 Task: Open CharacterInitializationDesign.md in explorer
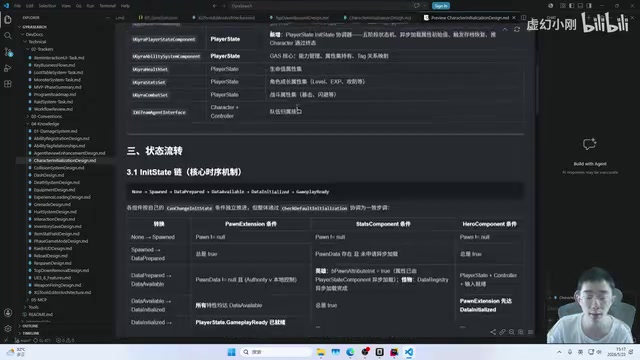coord(64,160)
